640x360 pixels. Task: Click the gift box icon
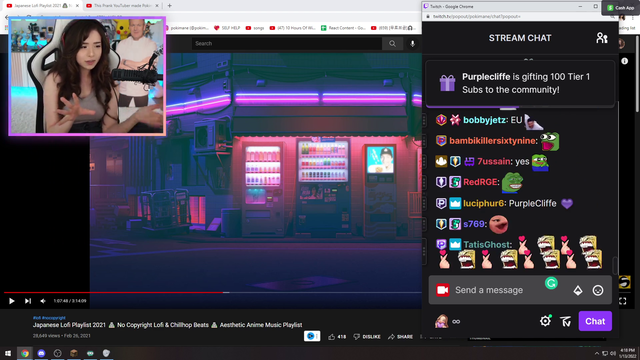coord(447,83)
